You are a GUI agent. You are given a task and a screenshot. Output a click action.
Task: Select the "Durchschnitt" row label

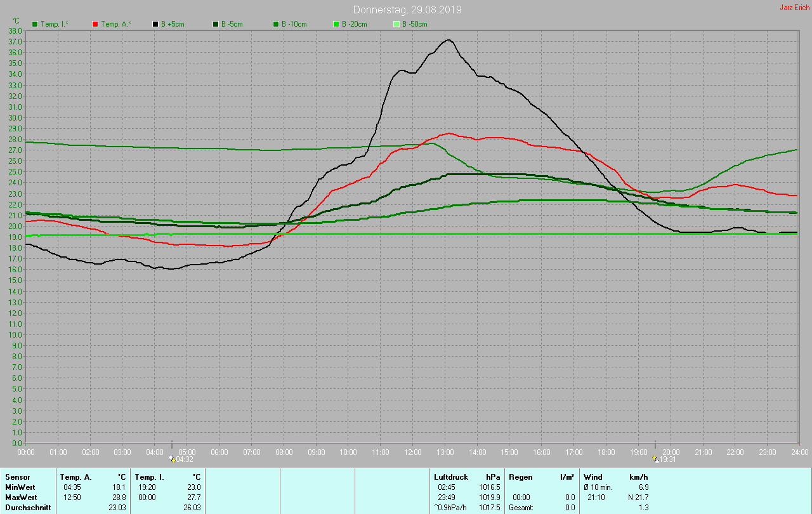(x=27, y=508)
